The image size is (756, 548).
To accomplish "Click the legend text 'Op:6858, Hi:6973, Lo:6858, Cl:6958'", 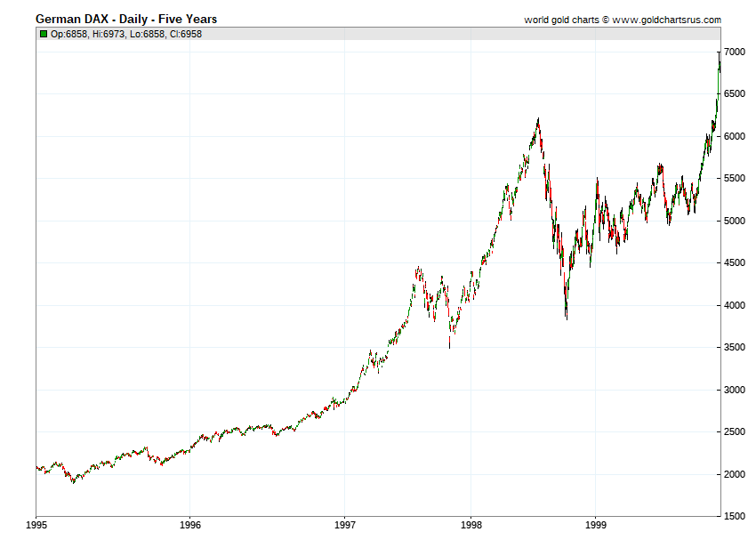I will pos(126,34).
